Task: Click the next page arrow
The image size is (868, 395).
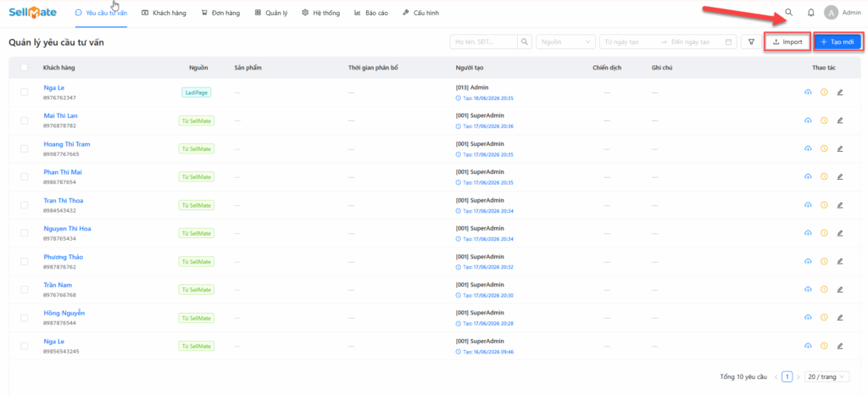Action: click(x=798, y=376)
